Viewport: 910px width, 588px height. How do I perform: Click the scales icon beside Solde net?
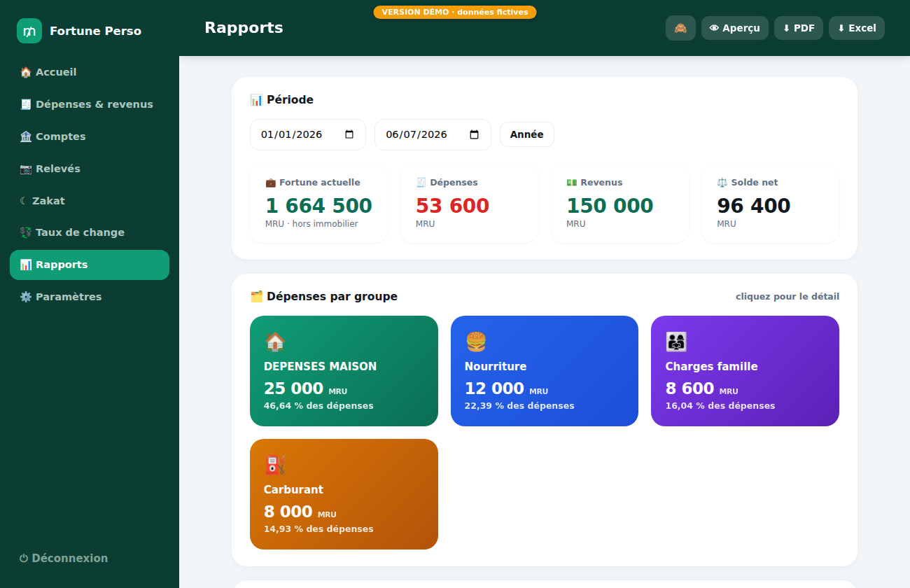pos(722,183)
